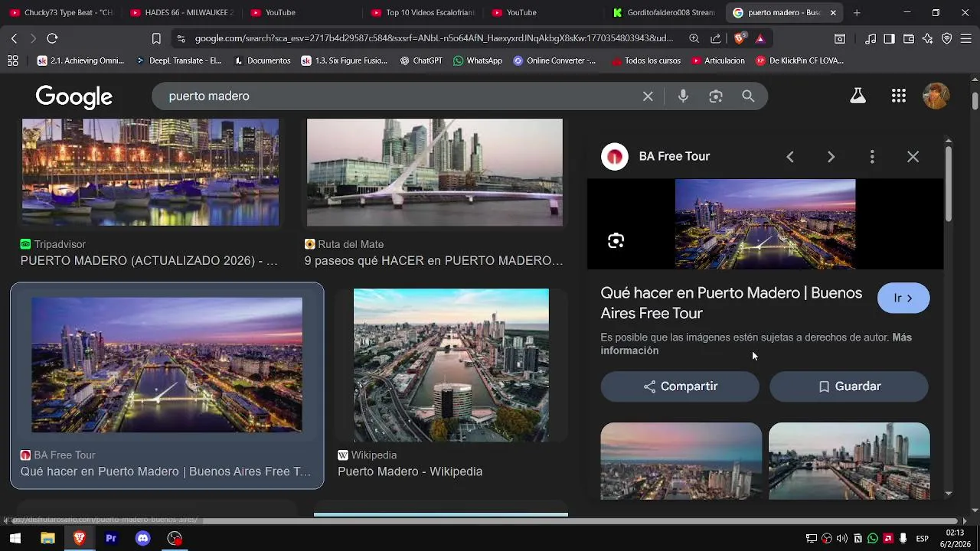The height and width of the screenshot is (551, 980).
Task: Start voice search with the microphone icon
Action: [x=683, y=96]
